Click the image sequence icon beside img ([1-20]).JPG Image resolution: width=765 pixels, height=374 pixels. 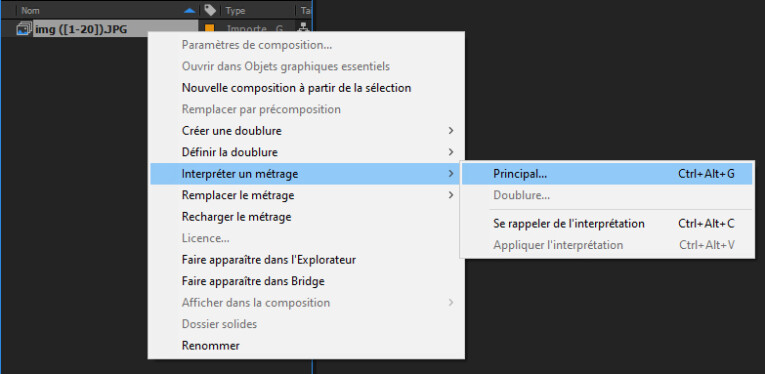tap(24, 29)
